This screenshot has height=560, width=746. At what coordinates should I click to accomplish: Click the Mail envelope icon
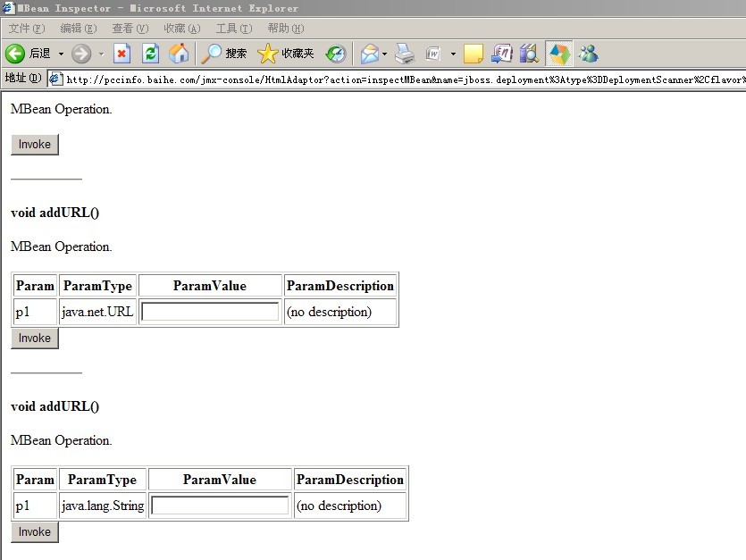370,54
